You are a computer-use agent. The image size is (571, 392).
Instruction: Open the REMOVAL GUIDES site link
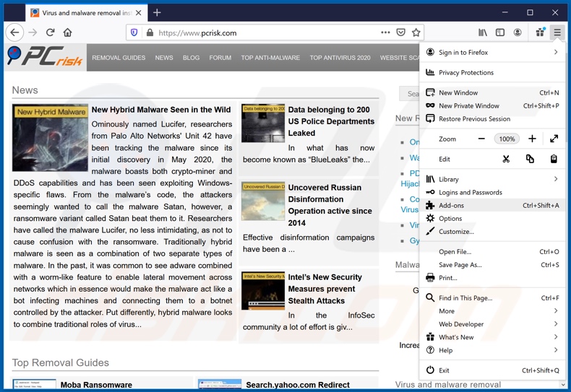pyautogui.click(x=119, y=58)
